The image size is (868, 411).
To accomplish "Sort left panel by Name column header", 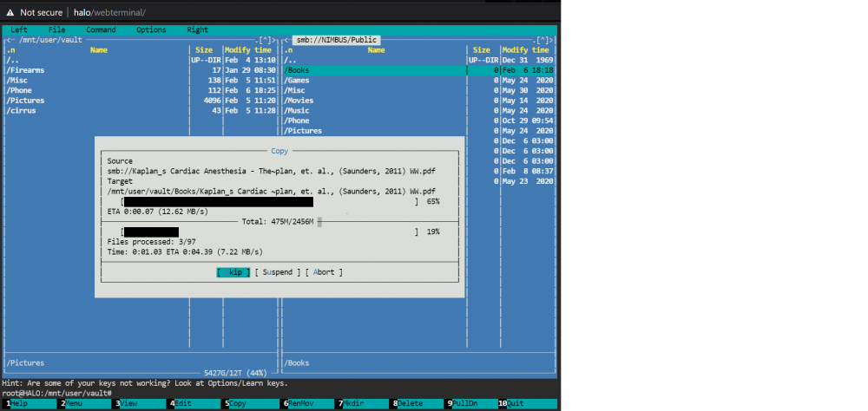I will 99,49.
